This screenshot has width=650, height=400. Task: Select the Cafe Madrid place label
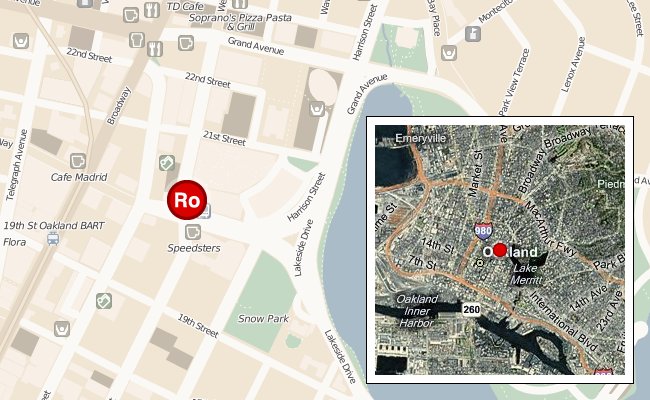(x=79, y=177)
